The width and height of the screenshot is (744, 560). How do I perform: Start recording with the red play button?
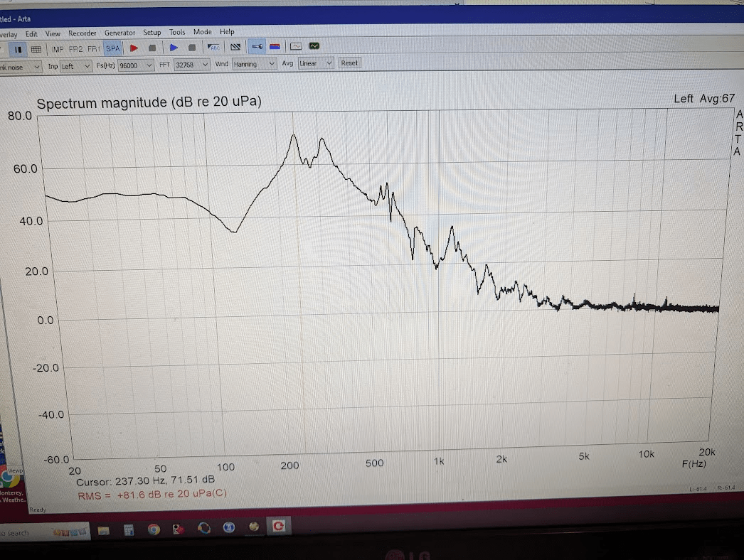(x=134, y=48)
